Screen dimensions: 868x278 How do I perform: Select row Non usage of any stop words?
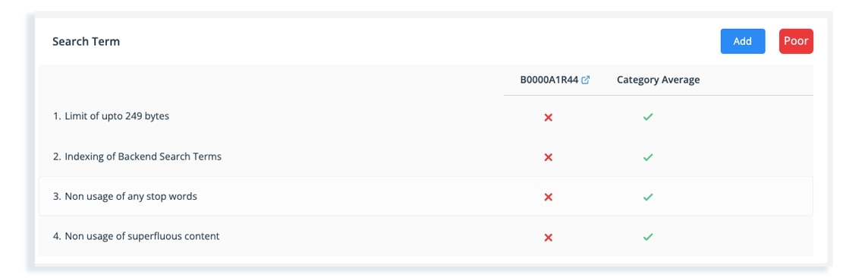point(426,196)
